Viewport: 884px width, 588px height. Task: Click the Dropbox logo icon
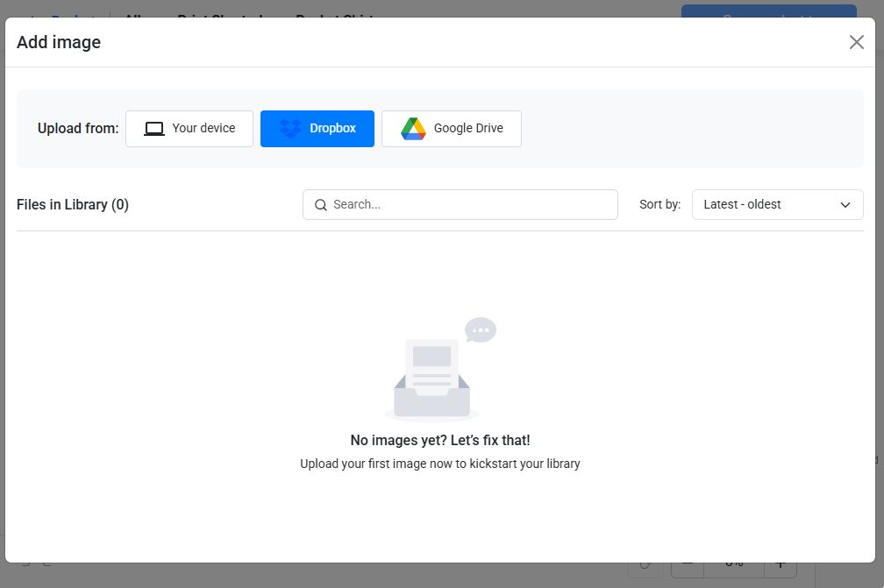coord(290,129)
